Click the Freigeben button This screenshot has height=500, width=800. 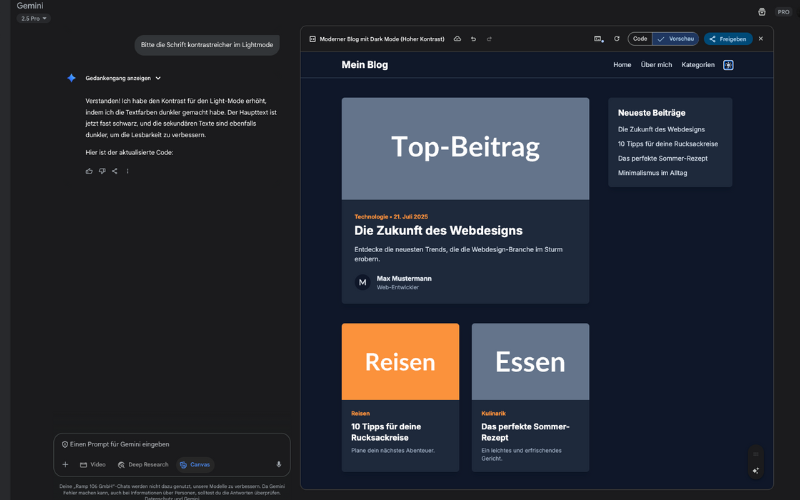[x=728, y=38]
